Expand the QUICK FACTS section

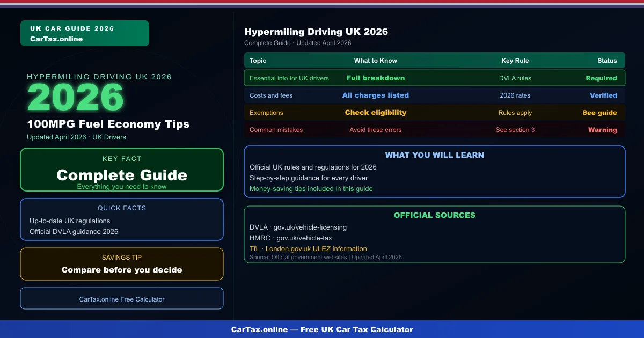121,219
